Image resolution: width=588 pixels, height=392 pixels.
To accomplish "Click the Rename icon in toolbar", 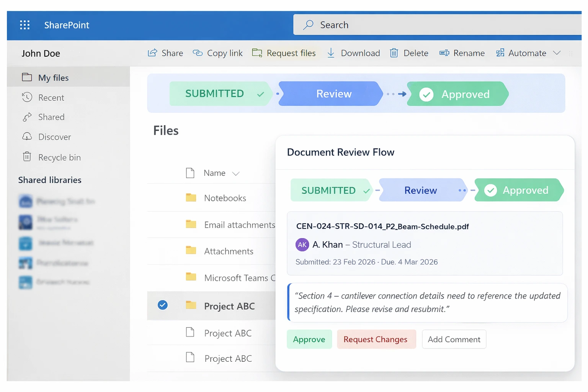I will coord(444,53).
